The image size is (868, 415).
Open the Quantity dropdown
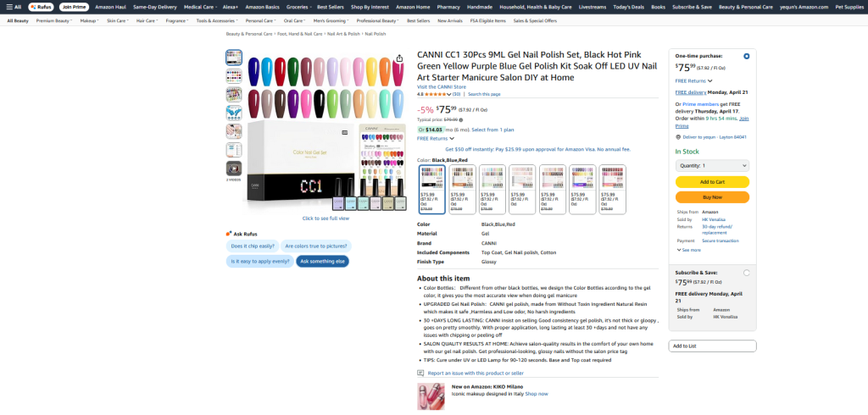[712, 165]
